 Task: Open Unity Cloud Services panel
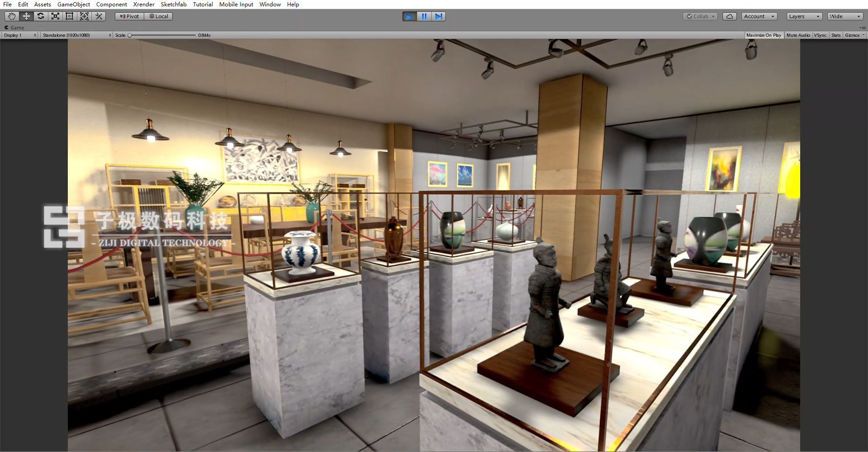pyautogui.click(x=730, y=16)
